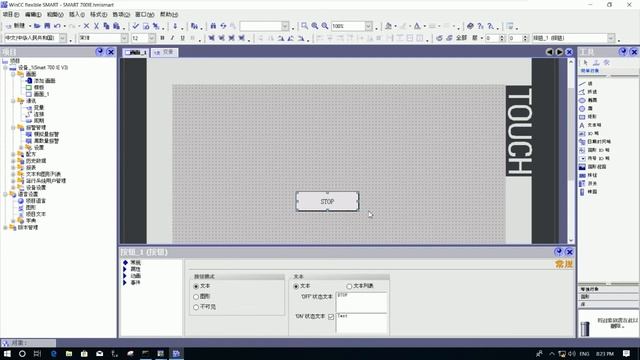The image size is (640, 360).
Task: Expand the 配方 folder in project tree
Action: click(13, 154)
